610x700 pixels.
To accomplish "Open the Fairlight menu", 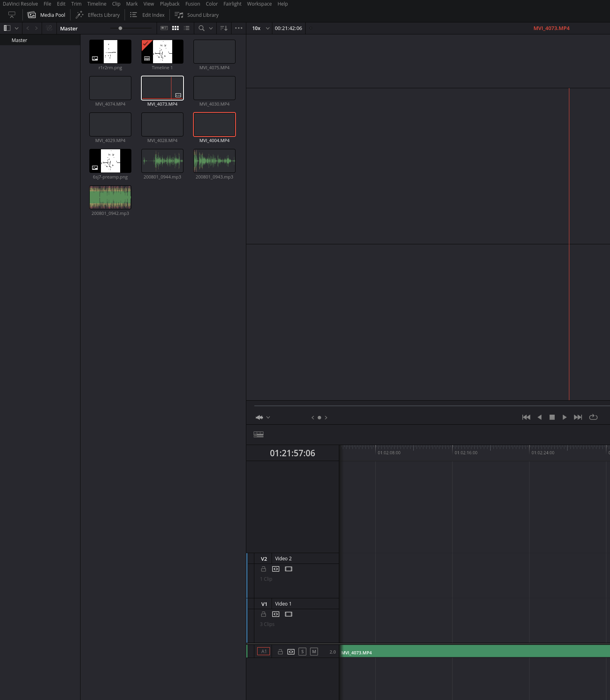I will pyautogui.click(x=232, y=4).
